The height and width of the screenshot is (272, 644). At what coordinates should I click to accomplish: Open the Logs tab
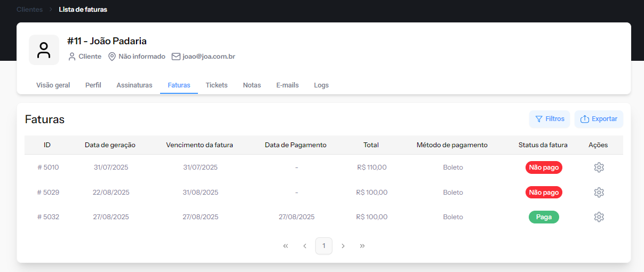click(x=321, y=85)
